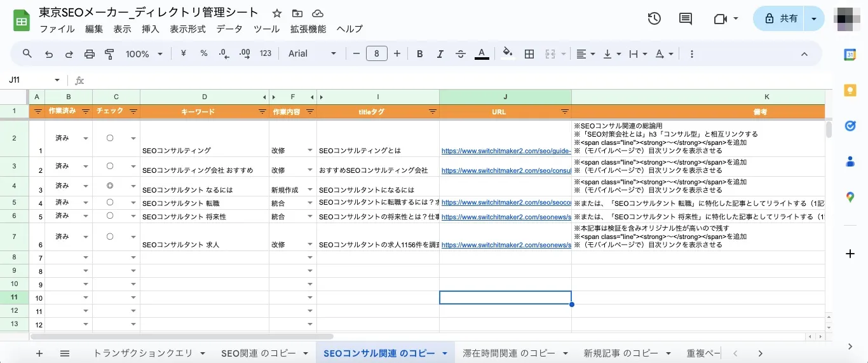Open the データ menu
868x363 pixels.
pos(229,29)
